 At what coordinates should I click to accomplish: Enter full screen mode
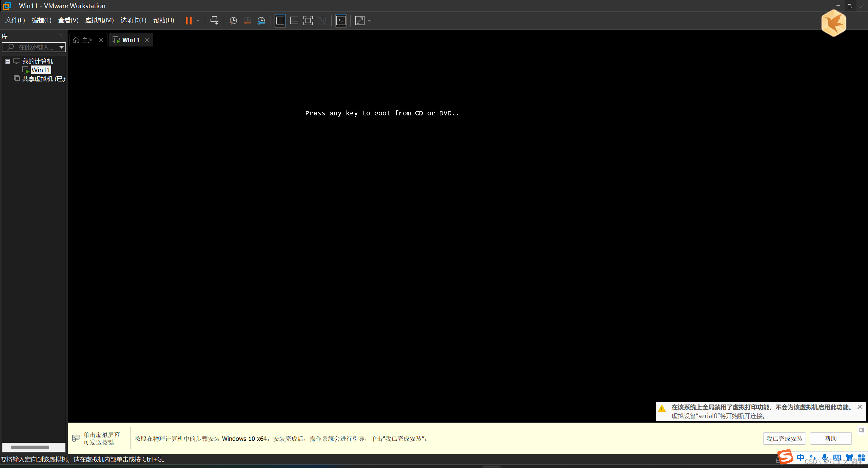(308, 21)
